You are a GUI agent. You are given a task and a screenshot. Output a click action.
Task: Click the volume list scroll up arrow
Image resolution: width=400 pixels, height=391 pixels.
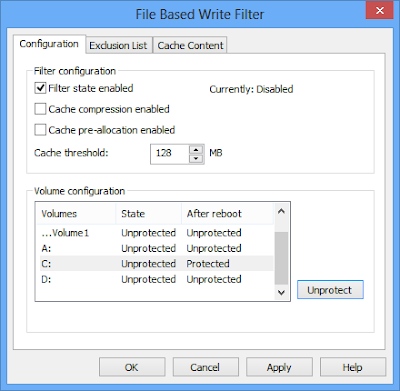(281, 211)
